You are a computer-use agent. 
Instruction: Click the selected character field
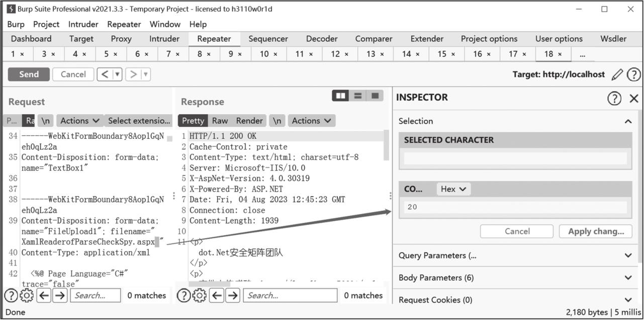515,159
